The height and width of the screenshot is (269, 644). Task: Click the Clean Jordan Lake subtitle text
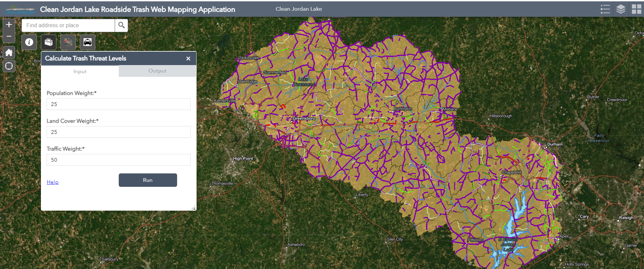(x=299, y=9)
